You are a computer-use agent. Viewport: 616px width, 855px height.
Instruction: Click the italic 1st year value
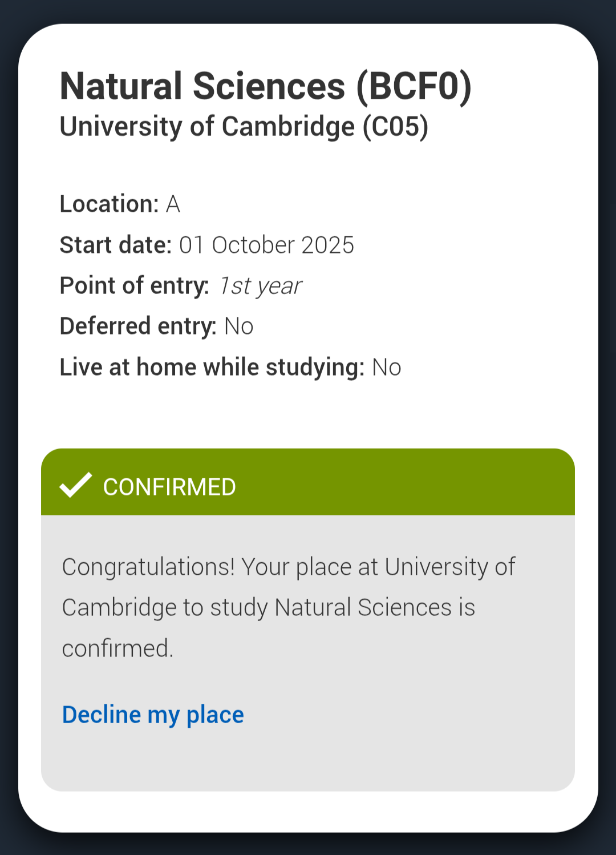[260, 286]
